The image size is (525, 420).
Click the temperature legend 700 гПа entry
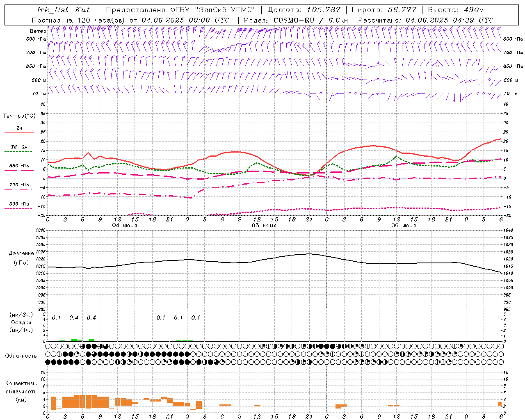tap(19, 185)
